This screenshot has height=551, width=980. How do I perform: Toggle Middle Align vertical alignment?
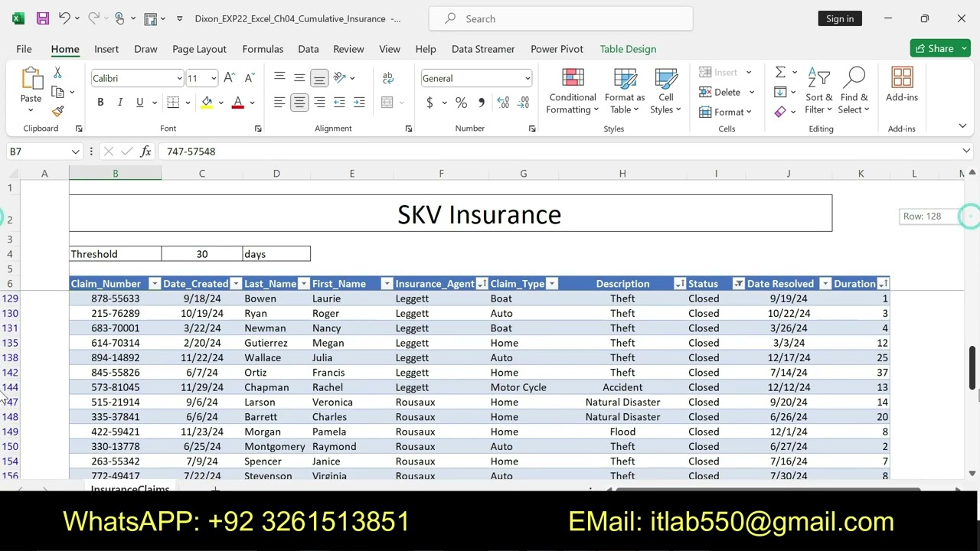(x=299, y=78)
